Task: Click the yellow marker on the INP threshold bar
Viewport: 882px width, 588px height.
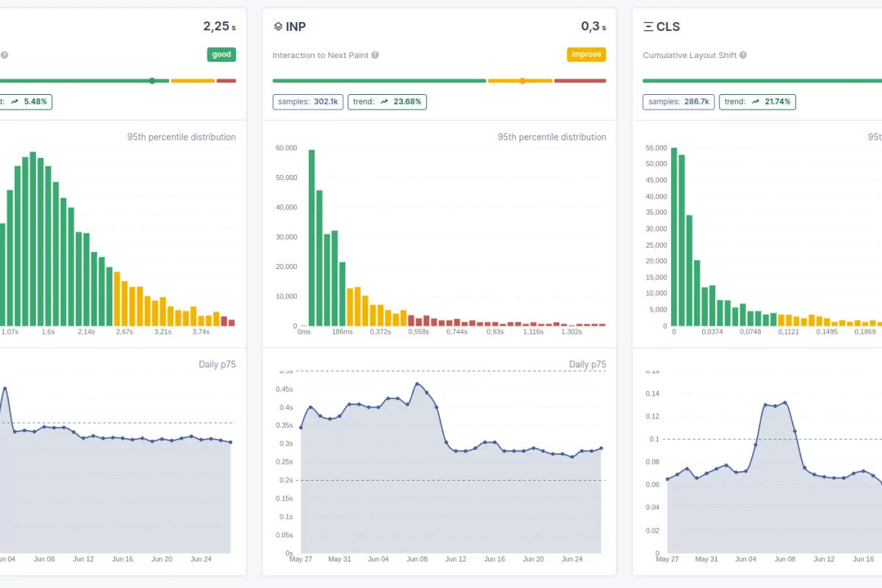Action: click(x=521, y=81)
